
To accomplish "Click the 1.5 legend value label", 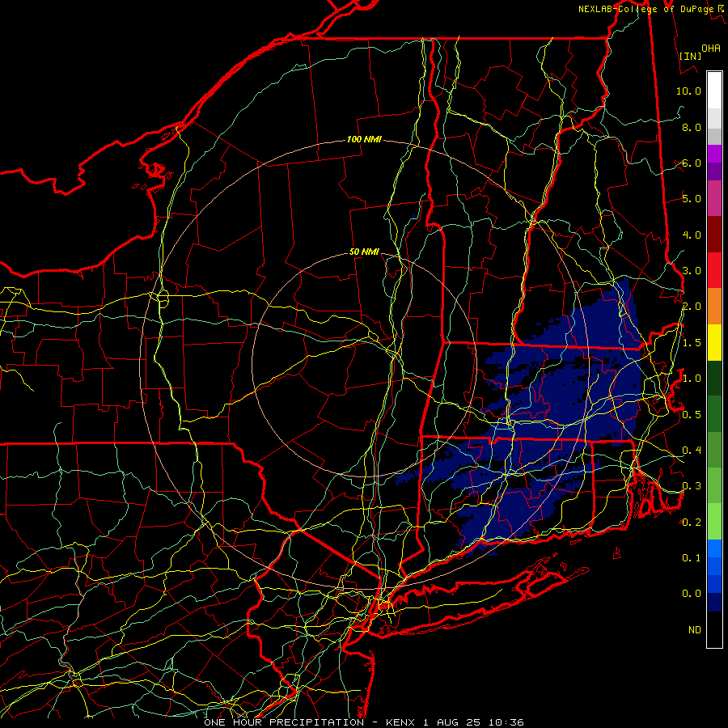I will [692, 343].
